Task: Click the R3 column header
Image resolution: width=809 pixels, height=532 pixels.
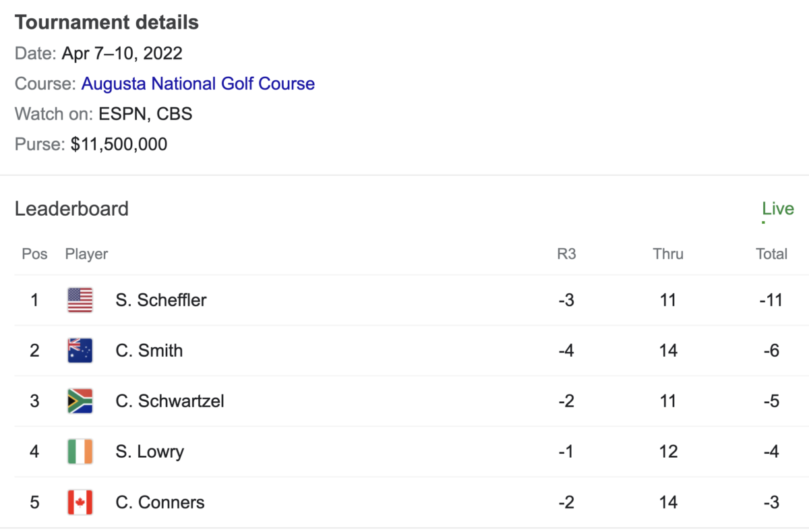Action: (566, 254)
